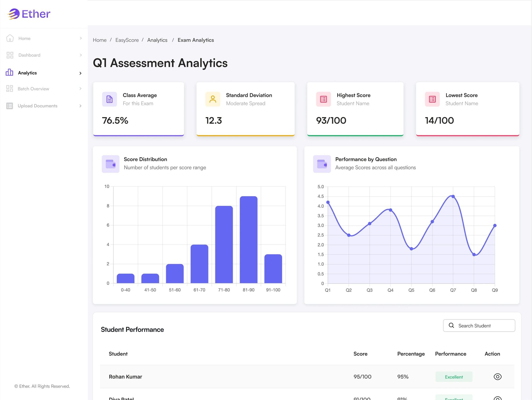This screenshot has height=400, width=532.
Task: Click the Class Average document icon
Action: coord(110,99)
